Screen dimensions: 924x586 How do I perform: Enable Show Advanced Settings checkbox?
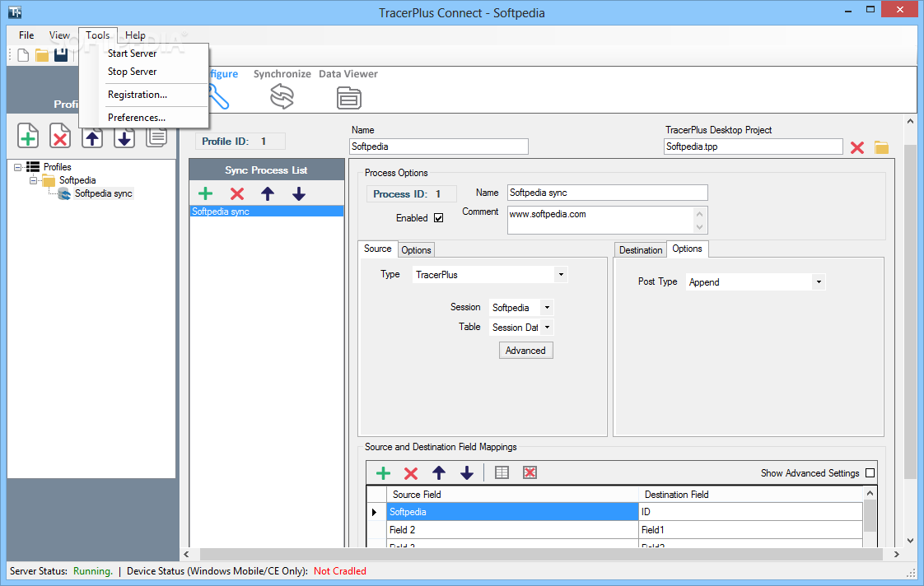pyautogui.click(x=870, y=473)
